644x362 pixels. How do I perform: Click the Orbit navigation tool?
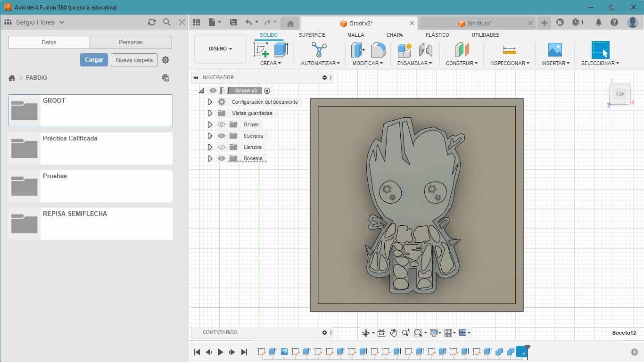pyautogui.click(x=366, y=333)
